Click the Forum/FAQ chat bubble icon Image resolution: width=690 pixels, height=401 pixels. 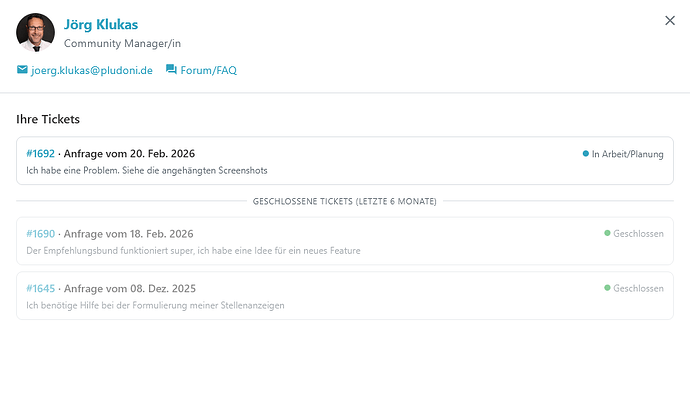[171, 70]
